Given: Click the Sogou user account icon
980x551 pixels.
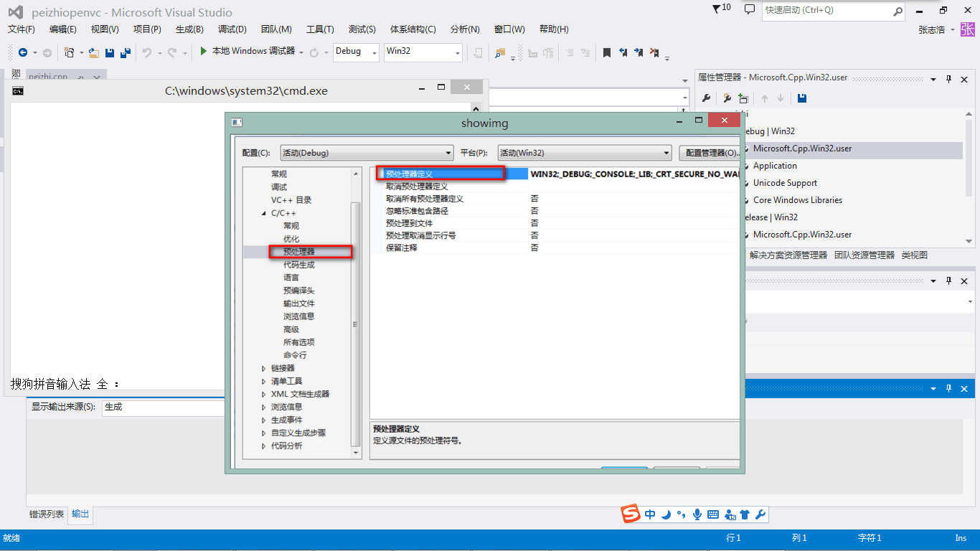Looking at the screenshot, I should click(730, 514).
